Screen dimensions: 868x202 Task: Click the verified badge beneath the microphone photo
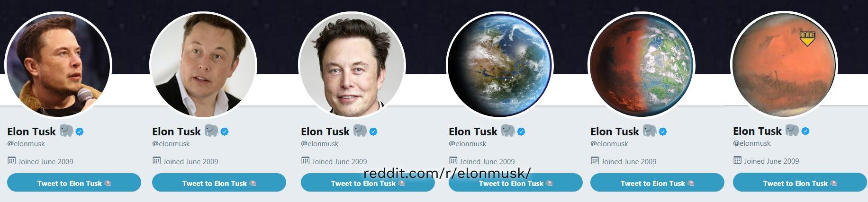(80, 132)
